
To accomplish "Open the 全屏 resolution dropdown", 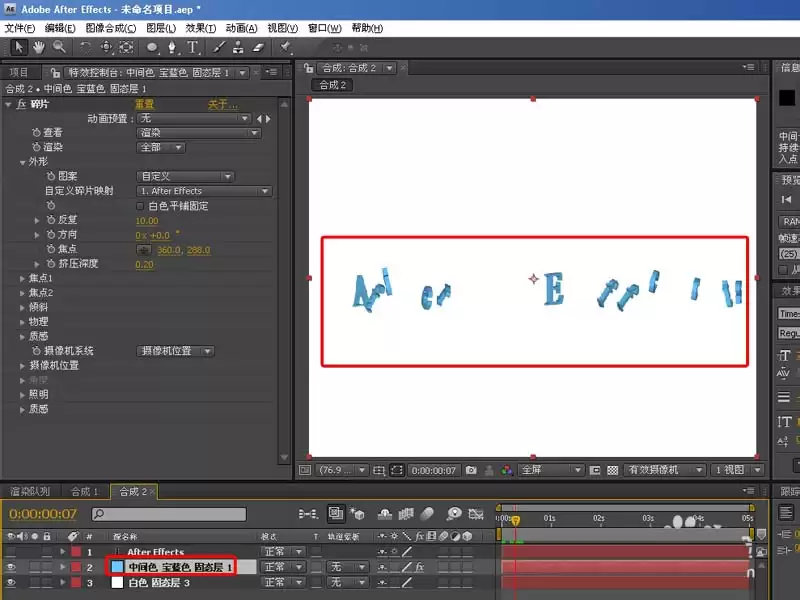I will [x=551, y=470].
